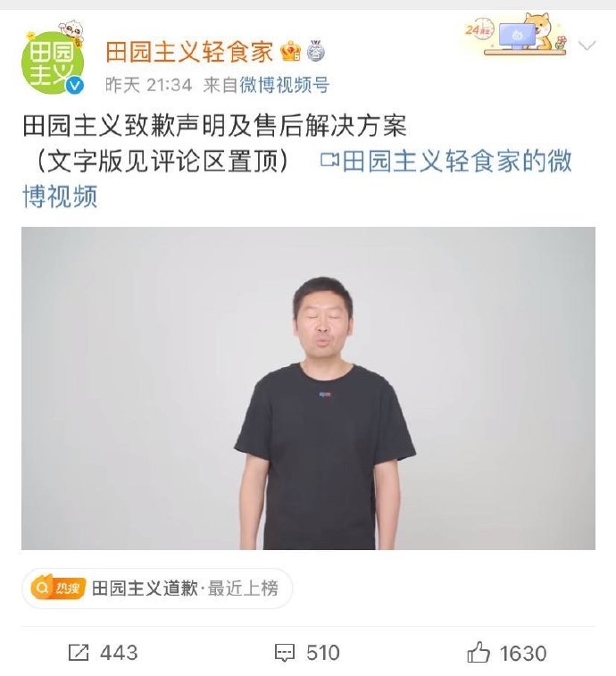Expand post options with the chevron arrow

[587, 46]
